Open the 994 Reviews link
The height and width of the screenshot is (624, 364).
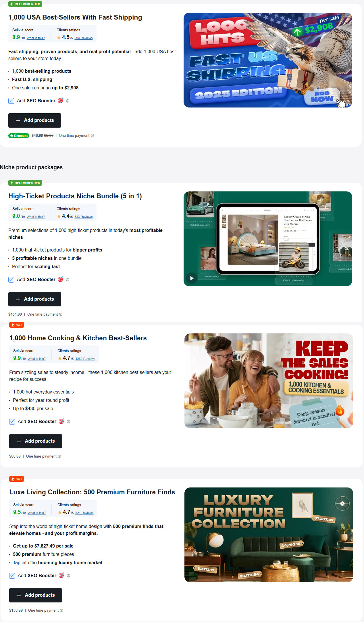(x=83, y=38)
